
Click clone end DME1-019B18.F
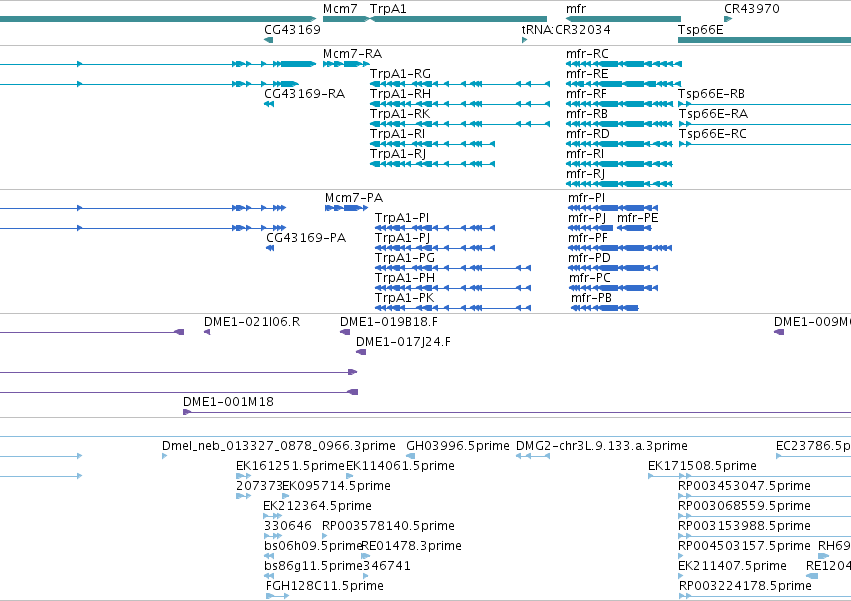coord(345,332)
